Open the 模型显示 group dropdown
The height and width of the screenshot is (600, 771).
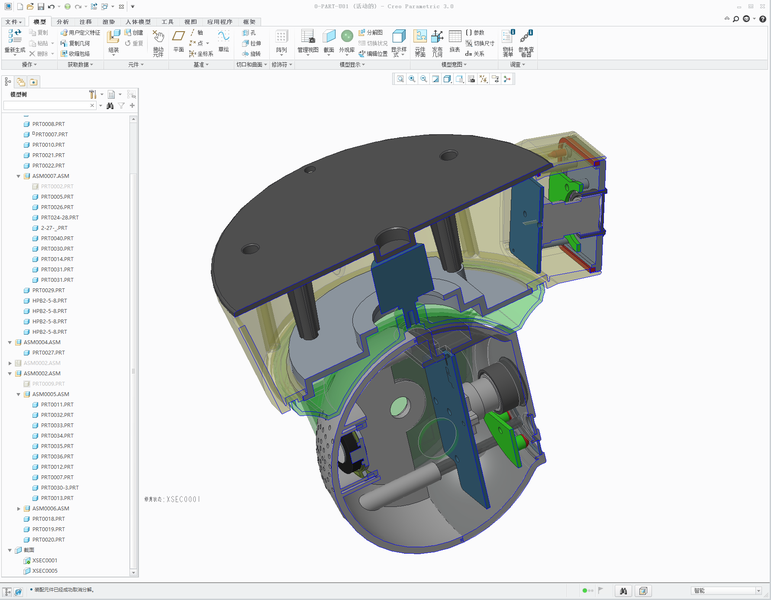point(352,64)
